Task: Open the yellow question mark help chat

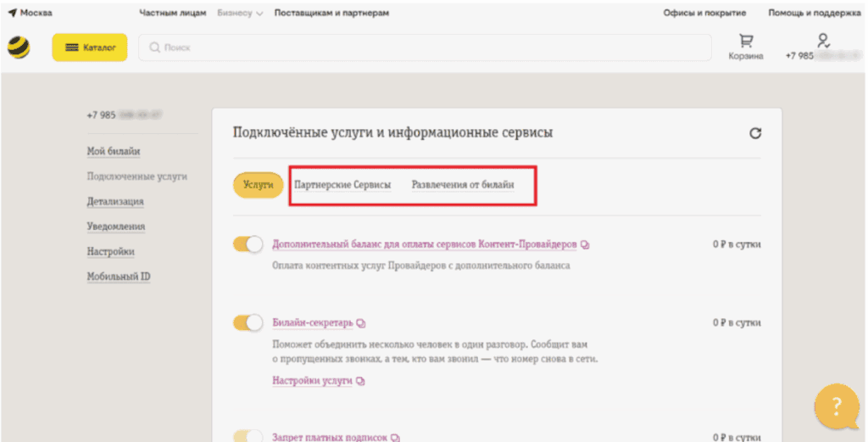Action: click(837, 407)
